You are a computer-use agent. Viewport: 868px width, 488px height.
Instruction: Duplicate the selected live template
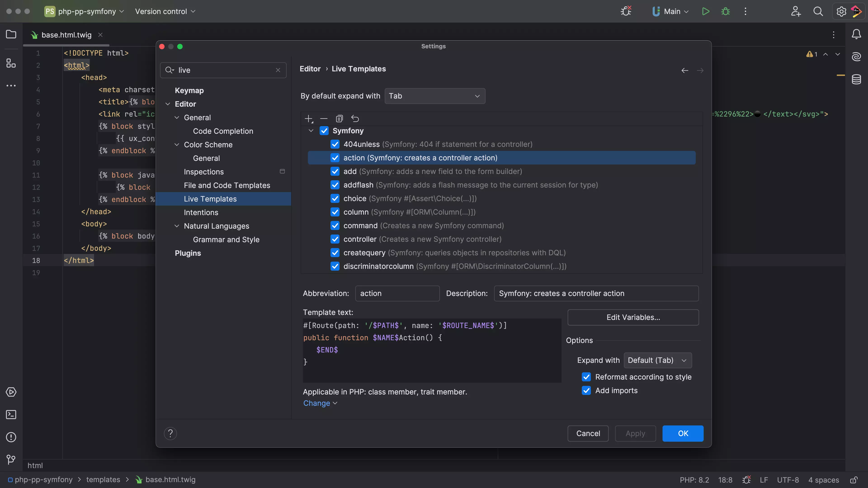tap(339, 119)
